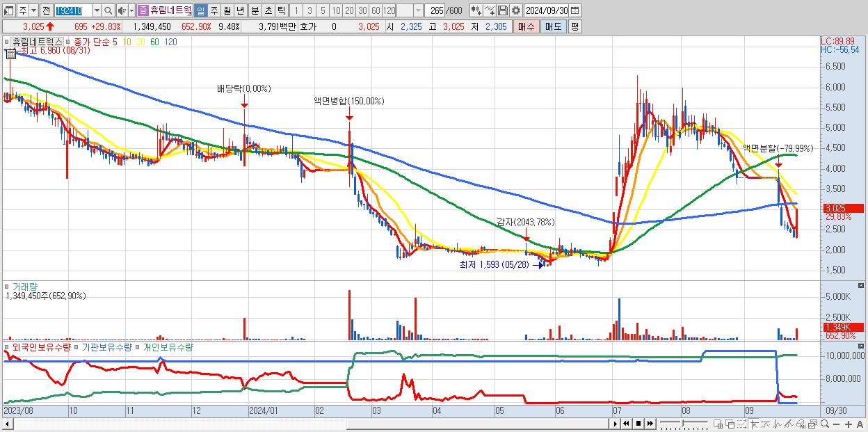Image resolution: width=868 pixels, height=432 pixels.
Task: Click the forward playback button in bottom bar
Action: (x=650, y=423)
